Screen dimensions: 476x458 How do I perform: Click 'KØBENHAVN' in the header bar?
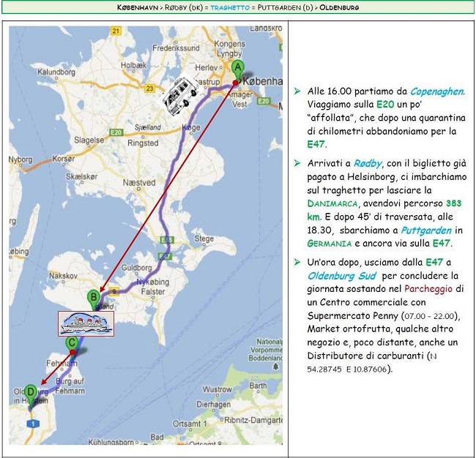[137, 7]
